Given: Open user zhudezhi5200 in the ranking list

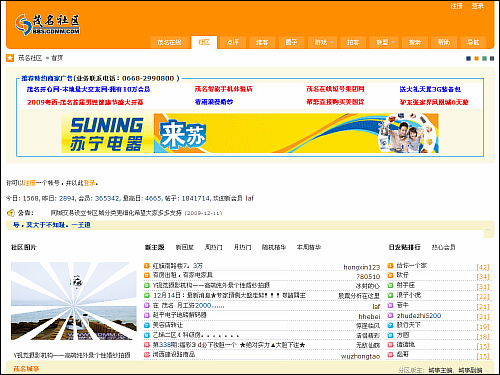Looking at the screenshot, I should coord(419,315).
